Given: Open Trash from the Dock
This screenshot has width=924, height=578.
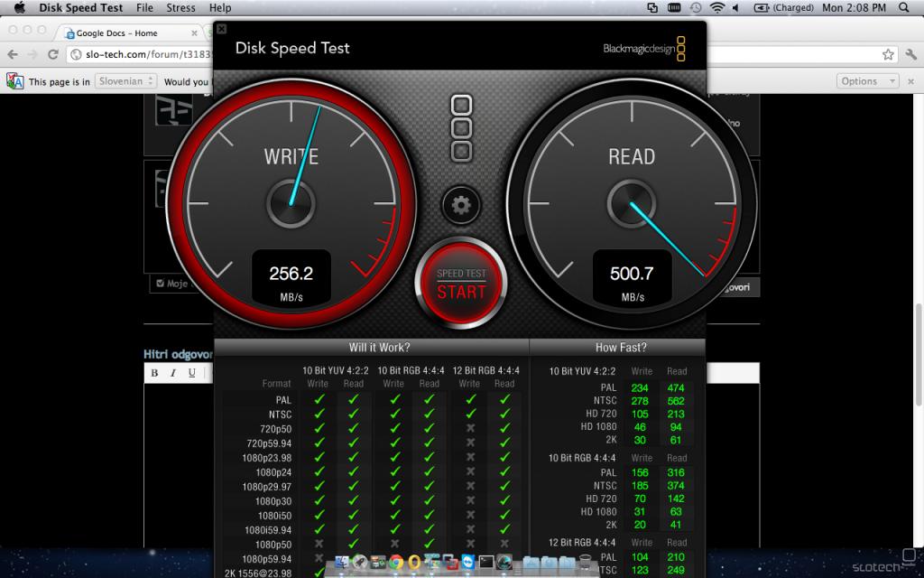Looking at the screenshot, I should point(586,562).
